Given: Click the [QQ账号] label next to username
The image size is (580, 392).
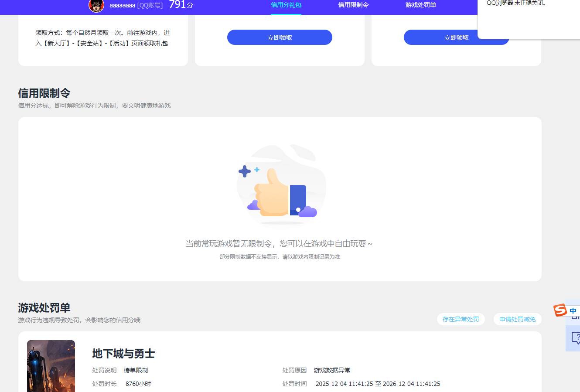Looking at the screenshot, I should click(150, 5).
